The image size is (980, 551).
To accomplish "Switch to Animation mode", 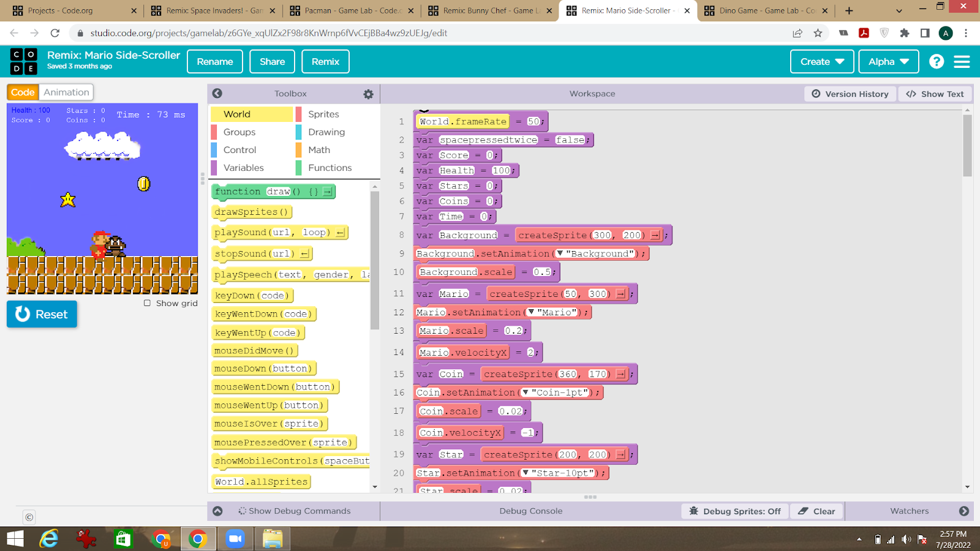I will click(x=66, y=92).
